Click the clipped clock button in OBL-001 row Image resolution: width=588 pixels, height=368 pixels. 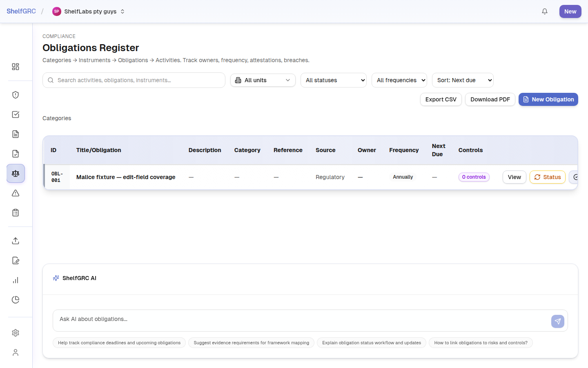click(574, 177)
